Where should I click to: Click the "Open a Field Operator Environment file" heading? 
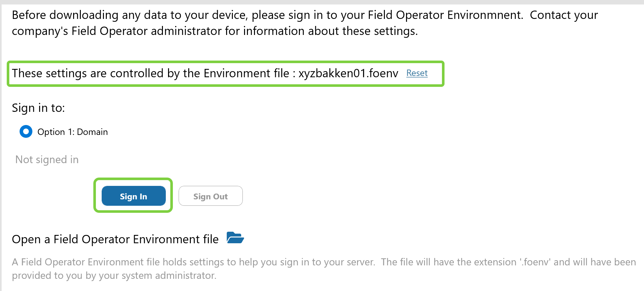114,239
